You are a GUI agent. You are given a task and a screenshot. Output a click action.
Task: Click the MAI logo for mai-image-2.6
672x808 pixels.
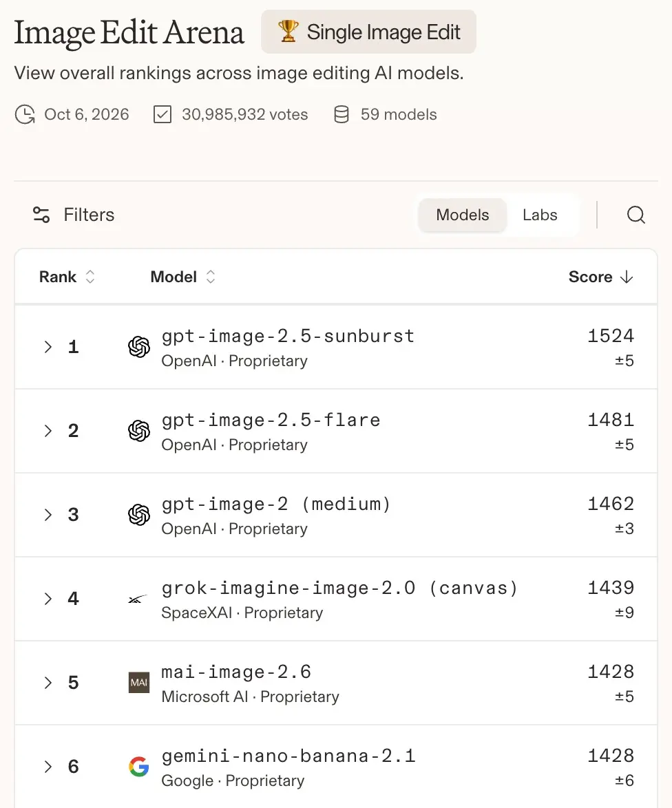[x=138, y=682]
